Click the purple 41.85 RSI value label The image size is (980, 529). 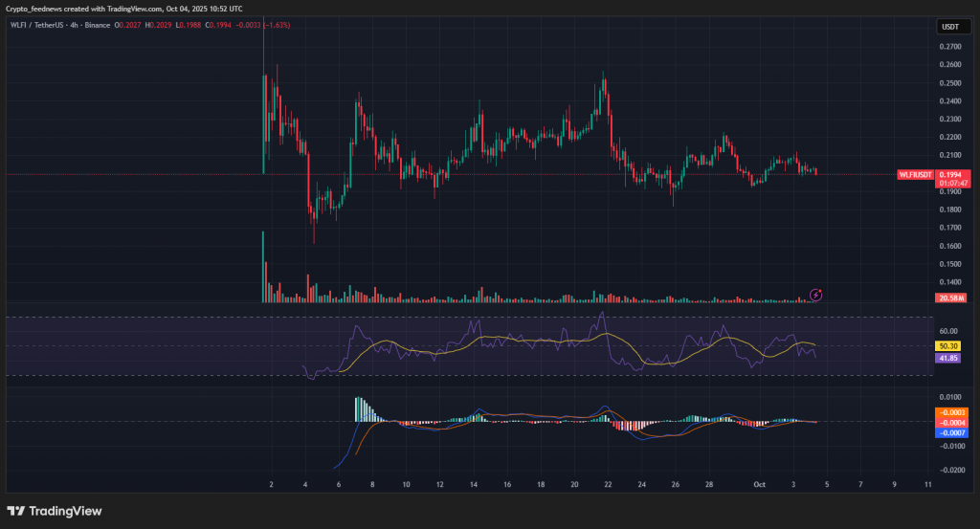[x=949, y=357]
